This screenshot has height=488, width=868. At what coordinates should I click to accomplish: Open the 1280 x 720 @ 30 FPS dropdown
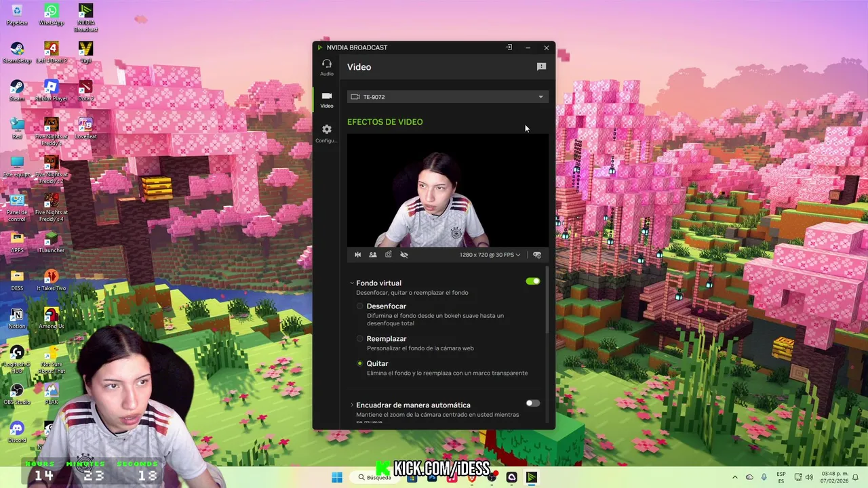pos(490,255)
